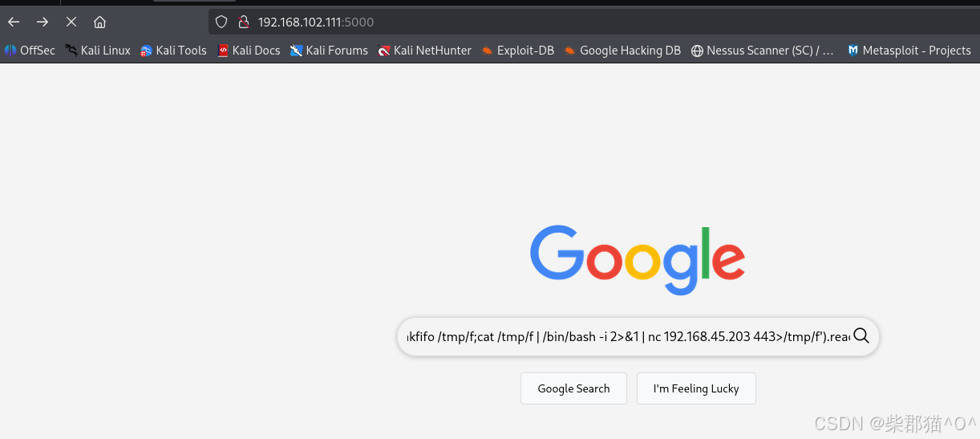The image size is (980, 439).
Task: Click the shield tracking protection icon
Action: [x=222, y=22]
